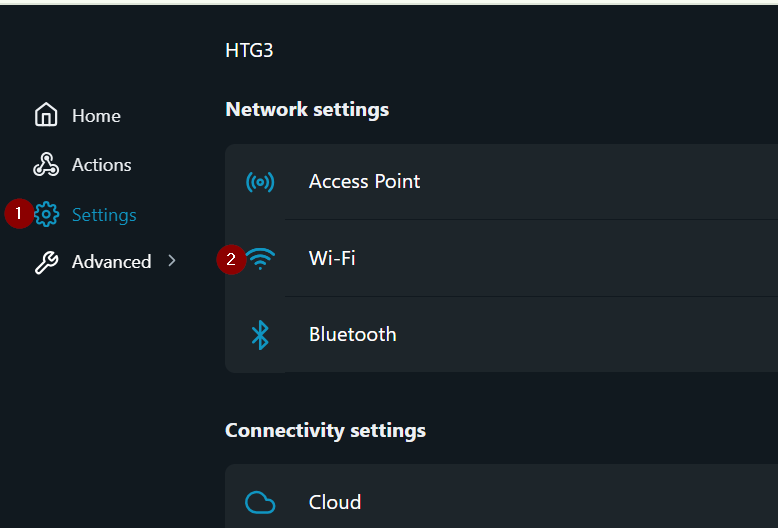Click the red badge numbered 2

point(231,259)
